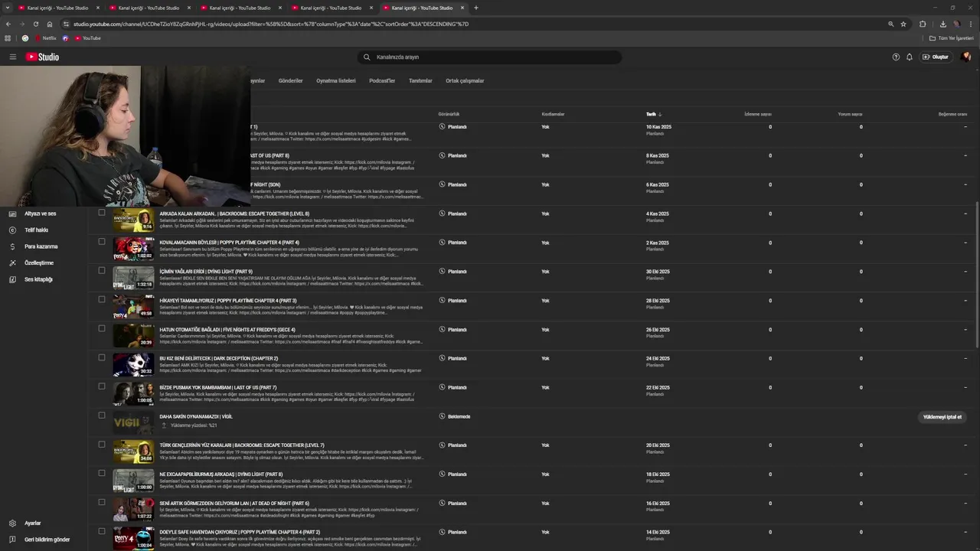Viewport: 980px width, 551px height.
Task: Switch to the Gönderiler tab
Action: point(290,80)
